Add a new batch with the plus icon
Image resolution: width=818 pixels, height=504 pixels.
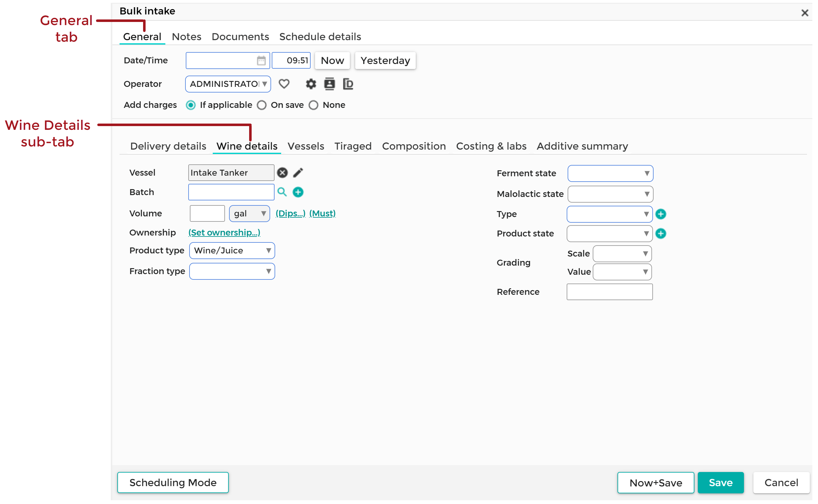click(298, 192)
